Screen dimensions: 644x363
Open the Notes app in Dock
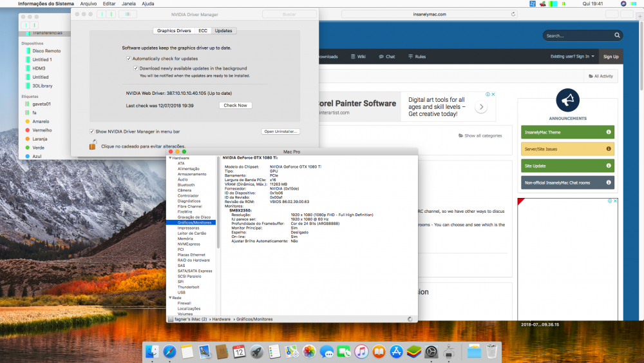click(x=187, y=352)
